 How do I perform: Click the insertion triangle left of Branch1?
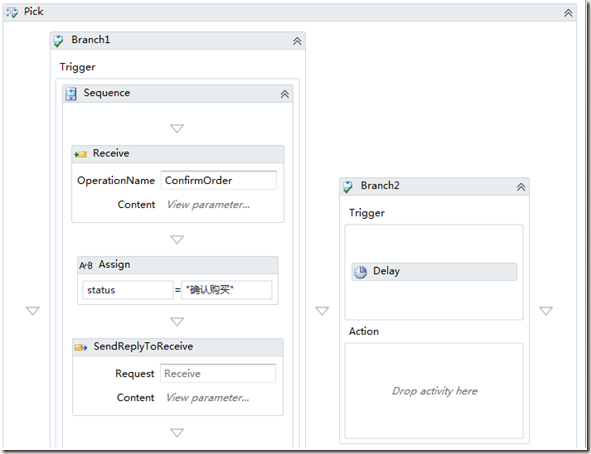tap(33, 311)
